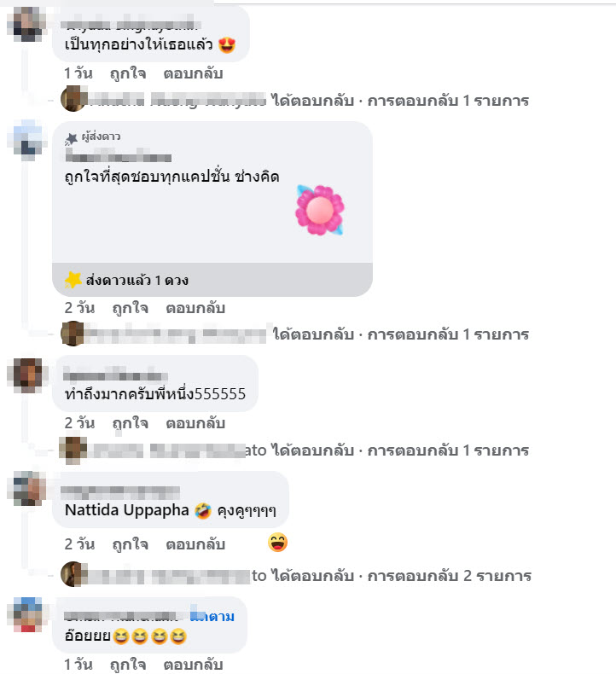The image size is (616, 674).
Task: Like the อ๊อยยย comment via ถูกใจ
Action: pyautogui.click(x=128, y=665)
